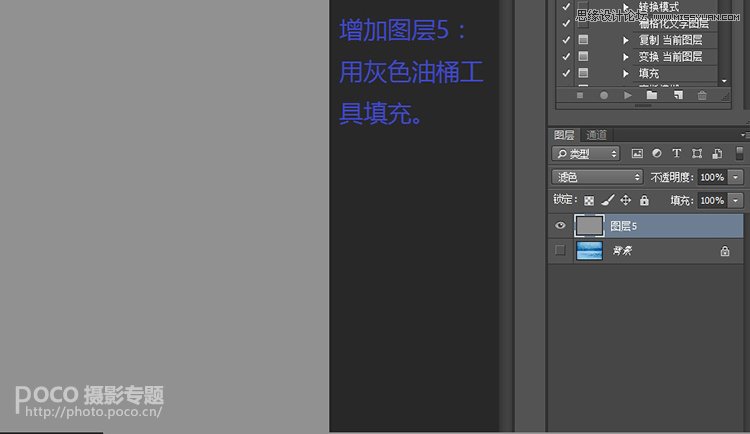Expand the 转换模式 action step triangle
This screenshot has width=750, height=434.
(626, 7)
